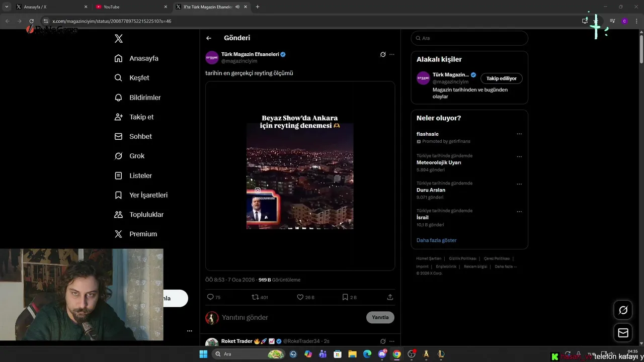Switch to the Anasayfa / X browser tab
This screenshot has height=362, width=644.
coord(52,7)
